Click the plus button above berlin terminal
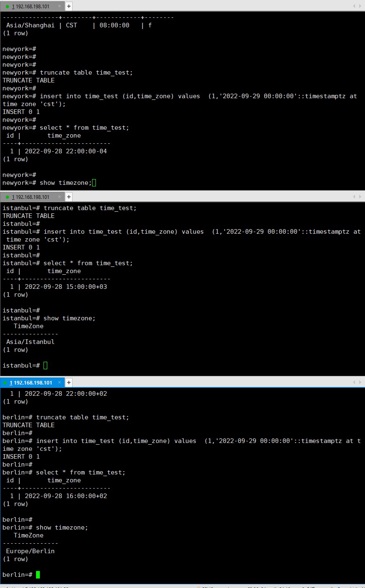 click(69, 382)
